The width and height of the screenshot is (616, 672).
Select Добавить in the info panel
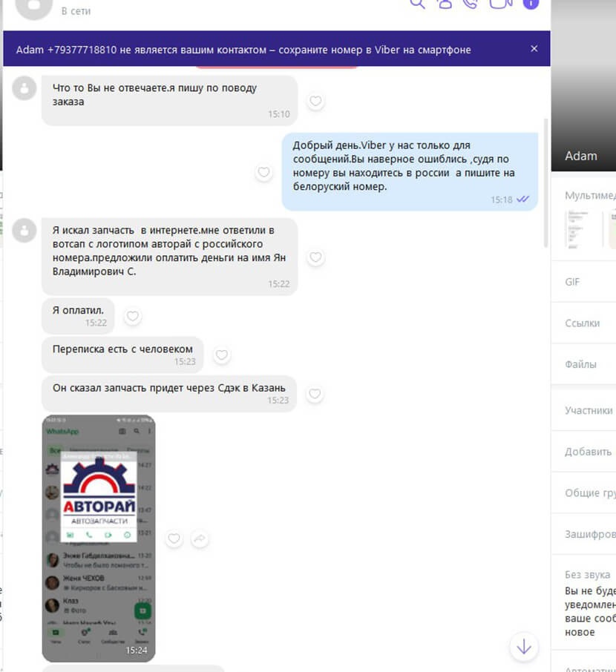pyautogui.click(x=588, y=452)
